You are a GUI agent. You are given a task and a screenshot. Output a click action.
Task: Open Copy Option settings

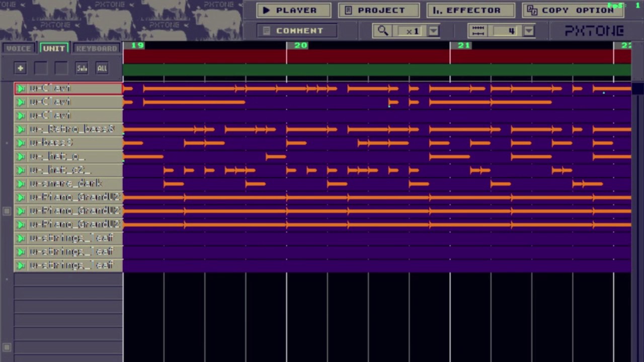click(x=573, y=10)
